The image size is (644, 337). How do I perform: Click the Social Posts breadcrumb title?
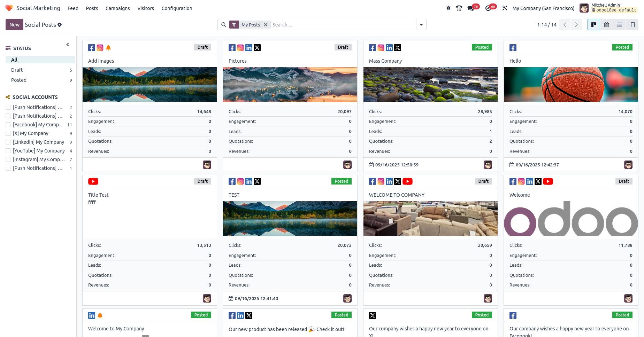40,25
